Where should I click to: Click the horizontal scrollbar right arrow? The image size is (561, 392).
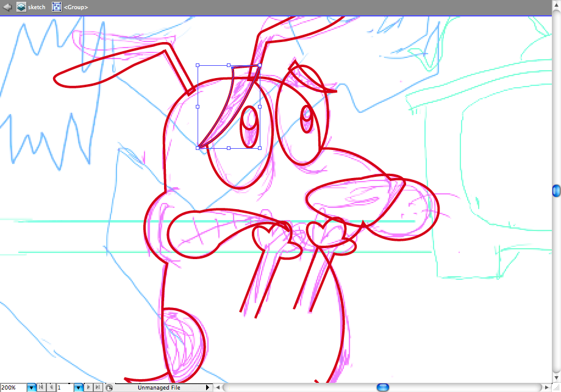click(547, 387)
